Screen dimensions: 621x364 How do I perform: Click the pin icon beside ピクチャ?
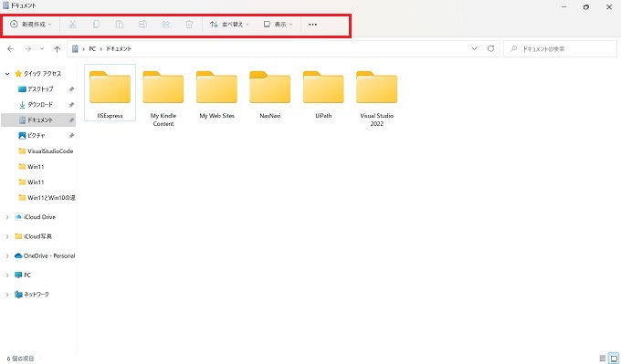(71, 136)
